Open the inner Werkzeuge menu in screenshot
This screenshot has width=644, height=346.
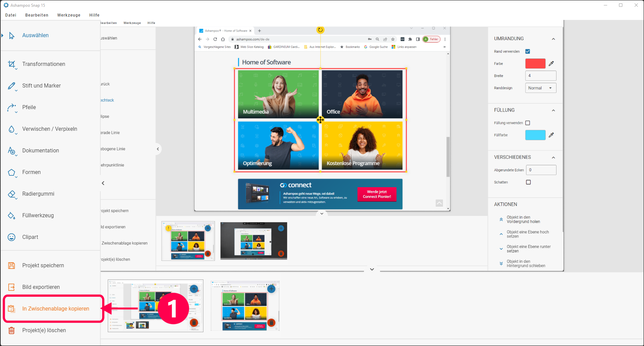pyautogui.click(x=132, y=23)
